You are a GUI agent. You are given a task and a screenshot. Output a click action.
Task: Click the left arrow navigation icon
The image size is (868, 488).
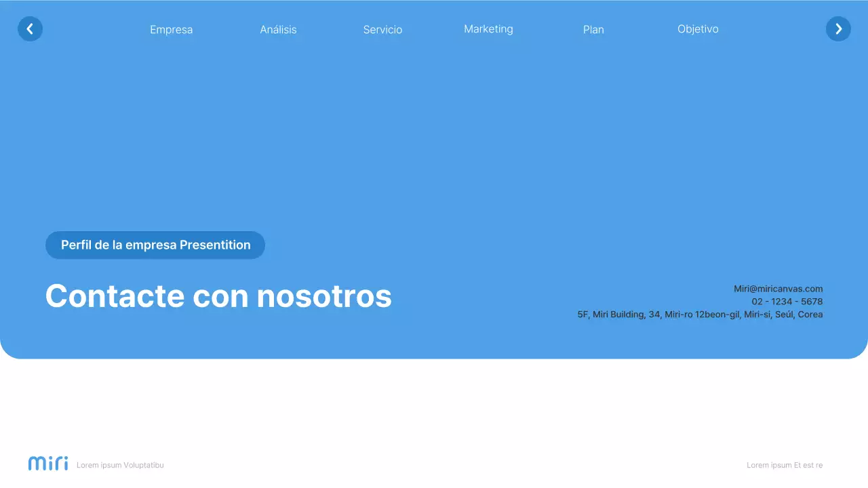coord(30,28)
